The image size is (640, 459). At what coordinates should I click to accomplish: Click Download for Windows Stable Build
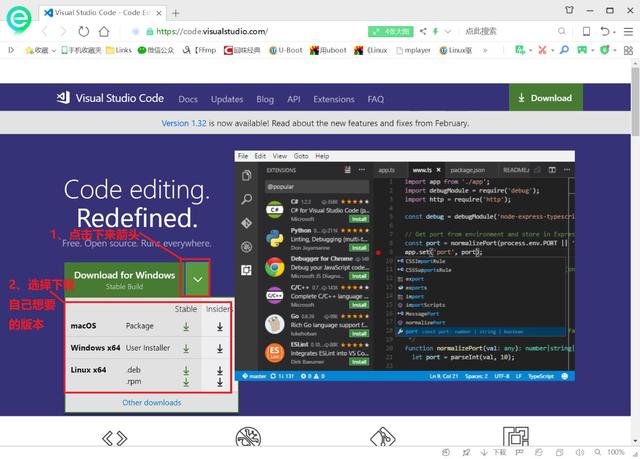tap(124, 279)
